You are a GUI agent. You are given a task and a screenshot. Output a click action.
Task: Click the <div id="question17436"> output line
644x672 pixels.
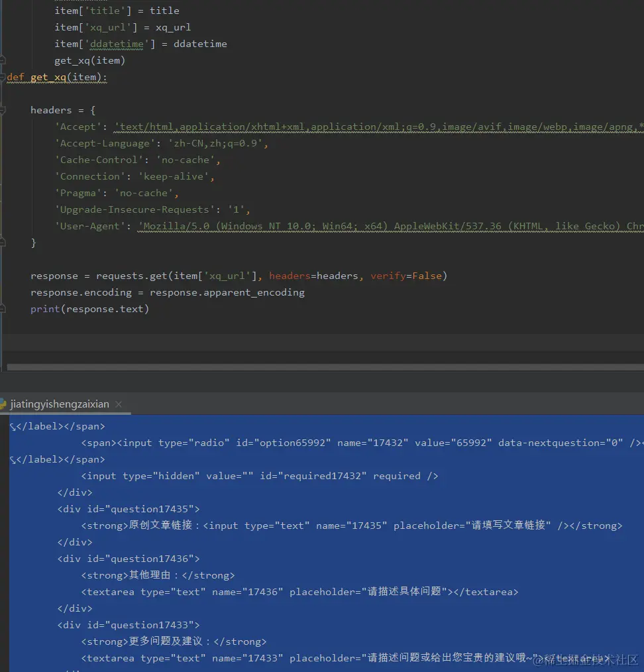tap(129, 559)
